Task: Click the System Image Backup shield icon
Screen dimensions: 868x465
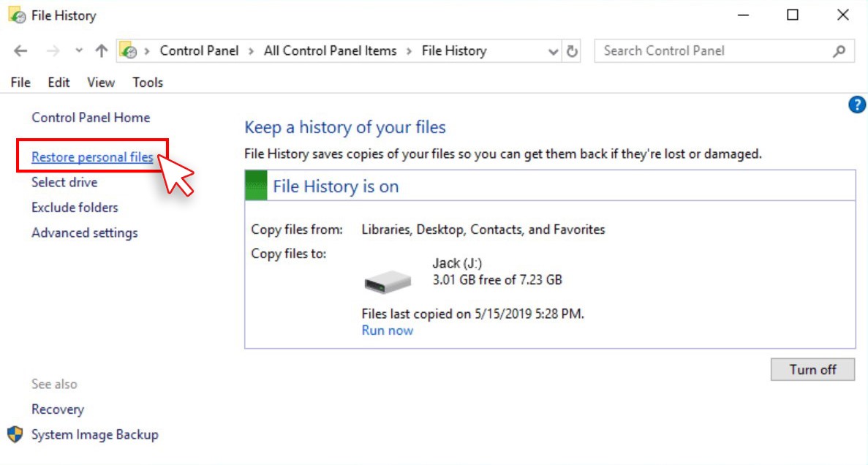Action: pos(15,434)
